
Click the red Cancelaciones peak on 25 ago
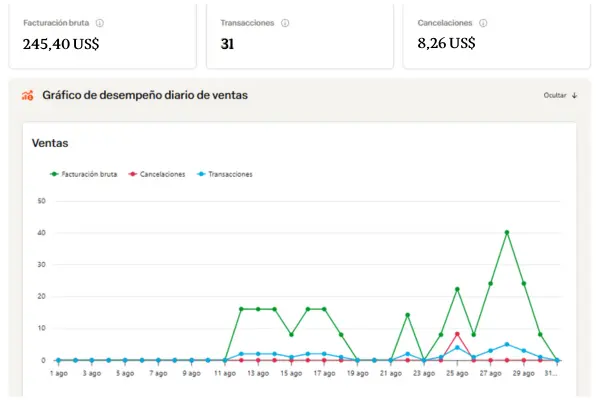coord(457,334)
